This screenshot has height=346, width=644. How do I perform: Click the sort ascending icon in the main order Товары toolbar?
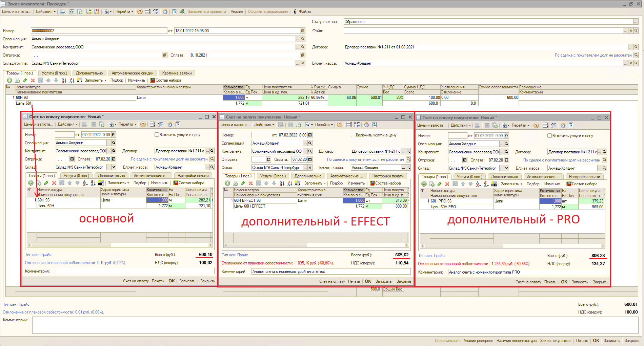[64, 80]
